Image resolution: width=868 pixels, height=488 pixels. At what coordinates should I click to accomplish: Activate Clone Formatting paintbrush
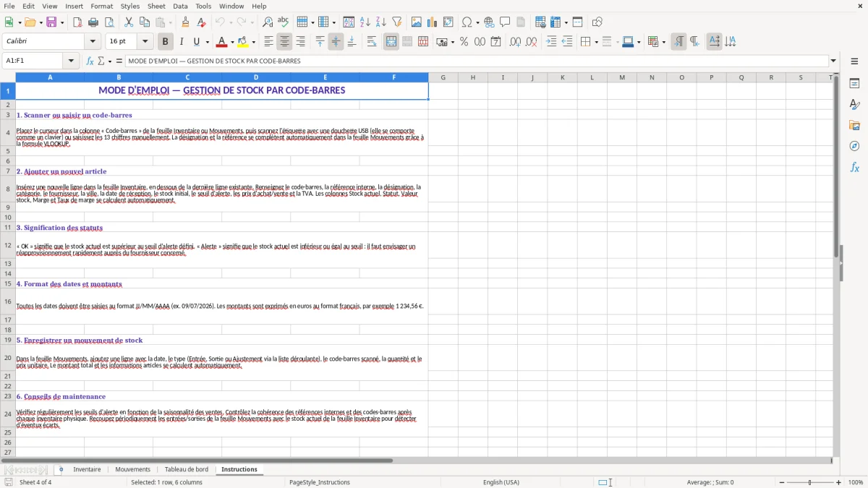pos(185,22)
